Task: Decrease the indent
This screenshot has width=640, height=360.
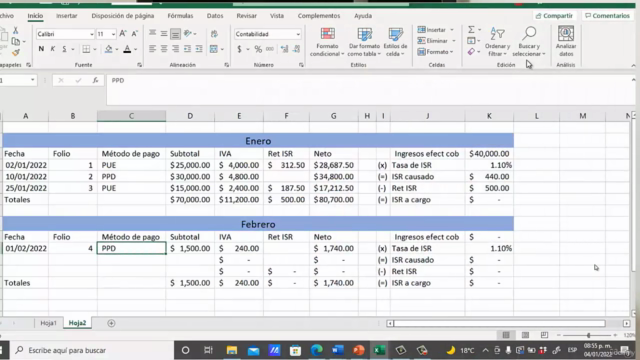Action: tap(187, 49)
